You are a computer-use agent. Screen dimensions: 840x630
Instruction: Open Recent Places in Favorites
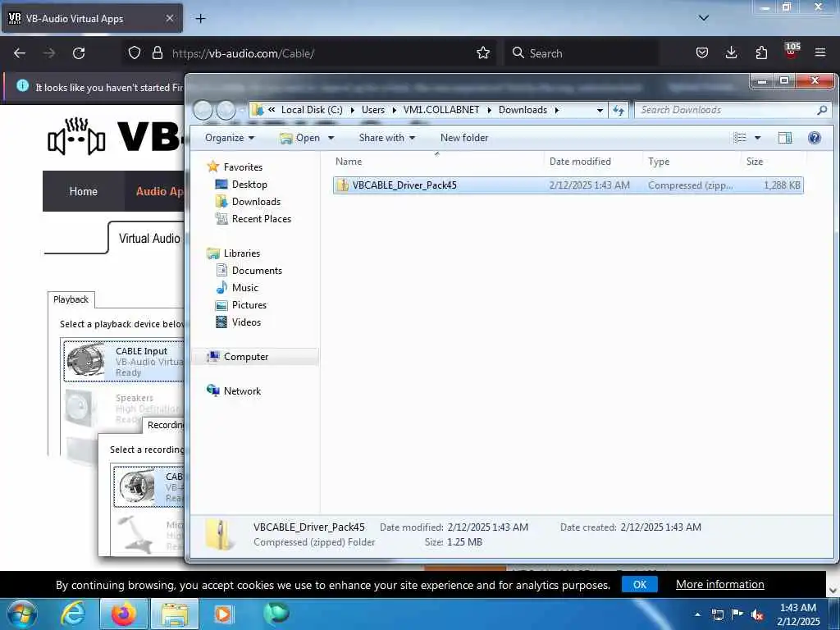pos(261,218)
